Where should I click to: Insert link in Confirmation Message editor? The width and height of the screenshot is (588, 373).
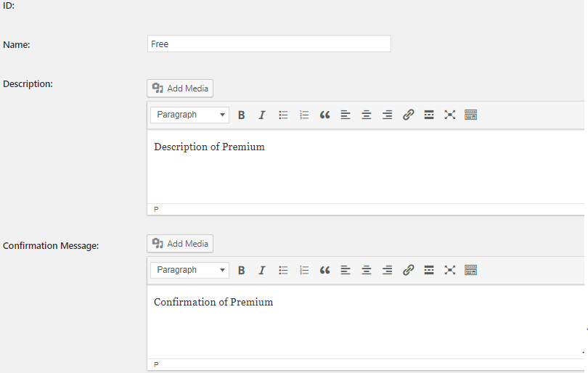408,270
